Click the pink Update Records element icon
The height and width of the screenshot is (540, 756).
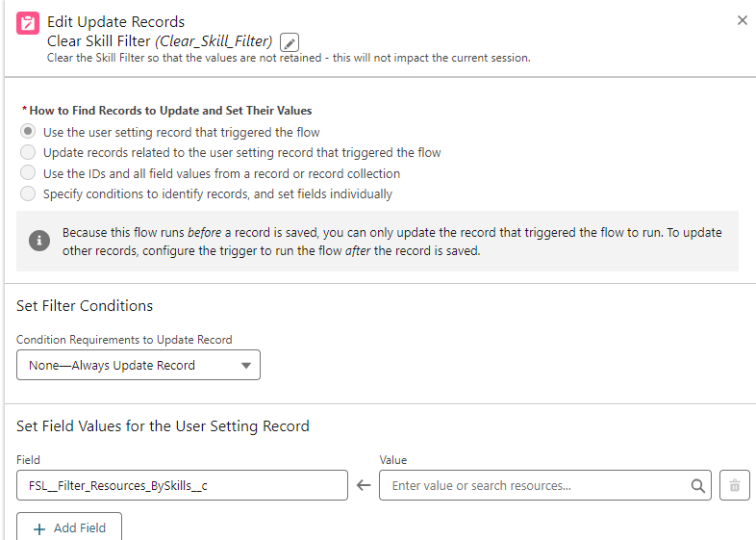[29, 24]
